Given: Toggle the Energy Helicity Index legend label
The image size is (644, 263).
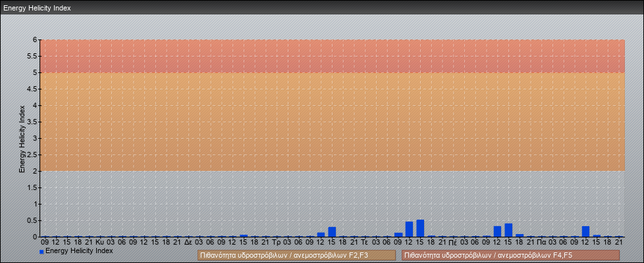Looking at the screenshot, I should (79, 251).
